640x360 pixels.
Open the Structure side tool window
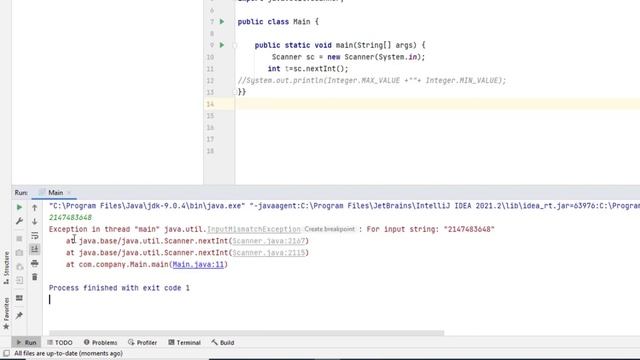point(6,268)
